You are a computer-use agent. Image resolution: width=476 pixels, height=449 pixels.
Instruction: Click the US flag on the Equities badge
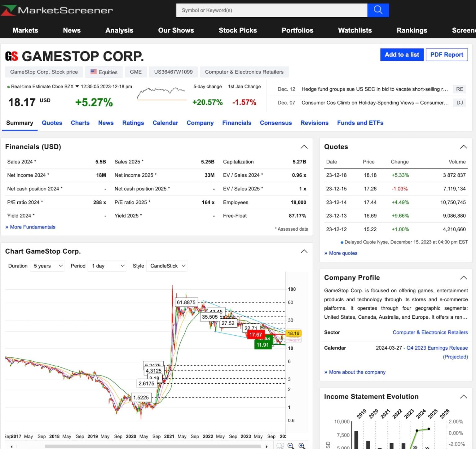click(93, 72)
